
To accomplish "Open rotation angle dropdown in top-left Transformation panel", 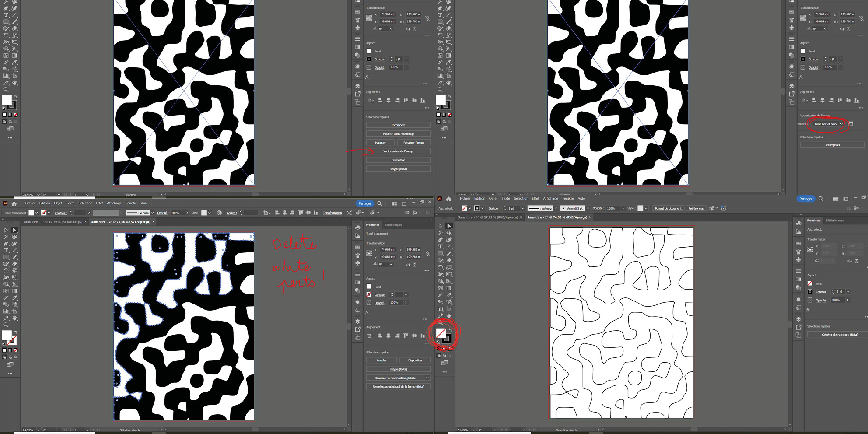I will coord(391,29).
